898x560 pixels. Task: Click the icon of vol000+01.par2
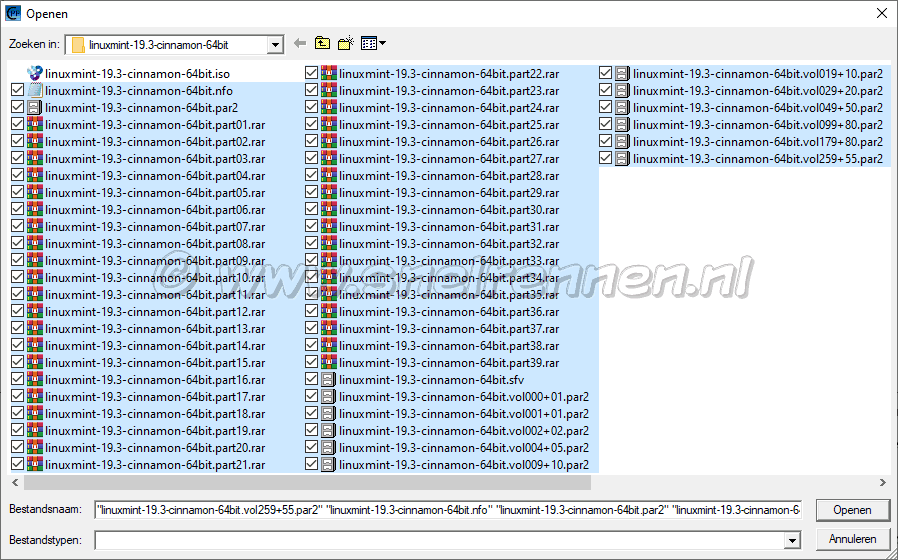[329, 397]
